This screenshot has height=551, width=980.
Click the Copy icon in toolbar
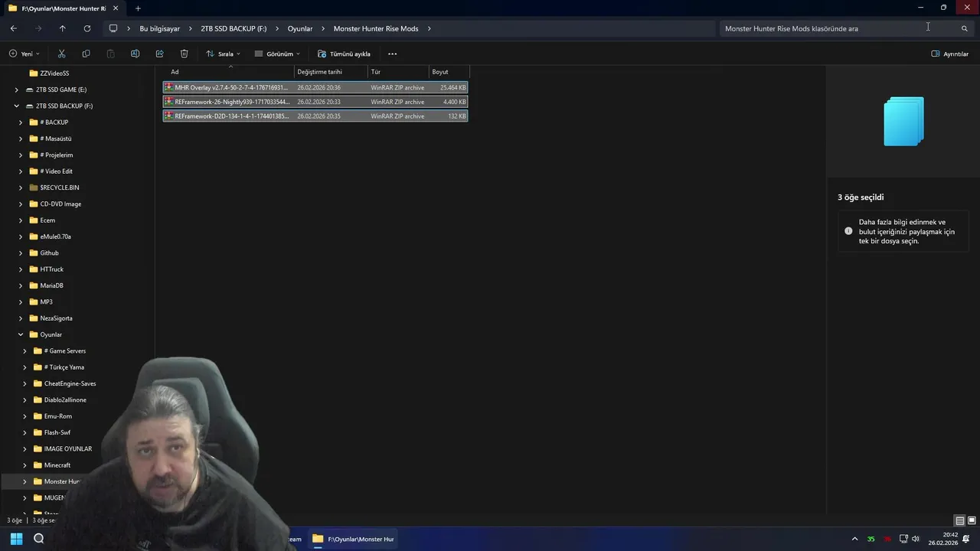pos(86,54)
